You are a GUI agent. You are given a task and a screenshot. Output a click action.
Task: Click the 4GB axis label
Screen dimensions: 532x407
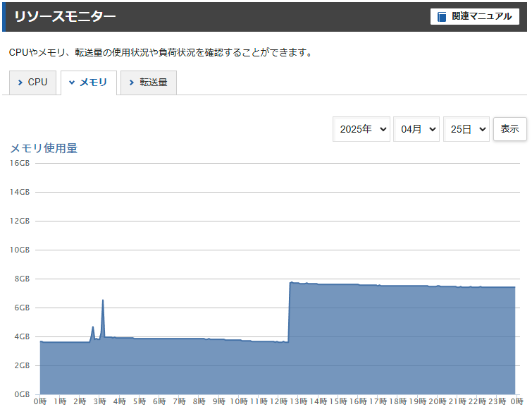[x=22, y=336]
